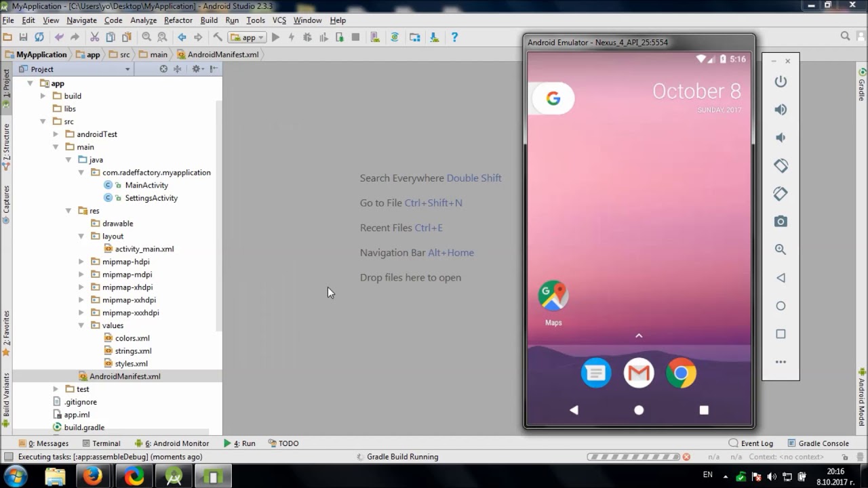
Task: Open the Maps app on the emulator
Action: click(553, 302)
